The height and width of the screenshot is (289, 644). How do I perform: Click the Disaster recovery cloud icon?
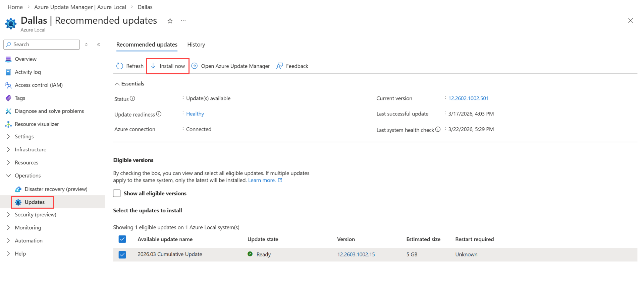click(x=18, y=189)
